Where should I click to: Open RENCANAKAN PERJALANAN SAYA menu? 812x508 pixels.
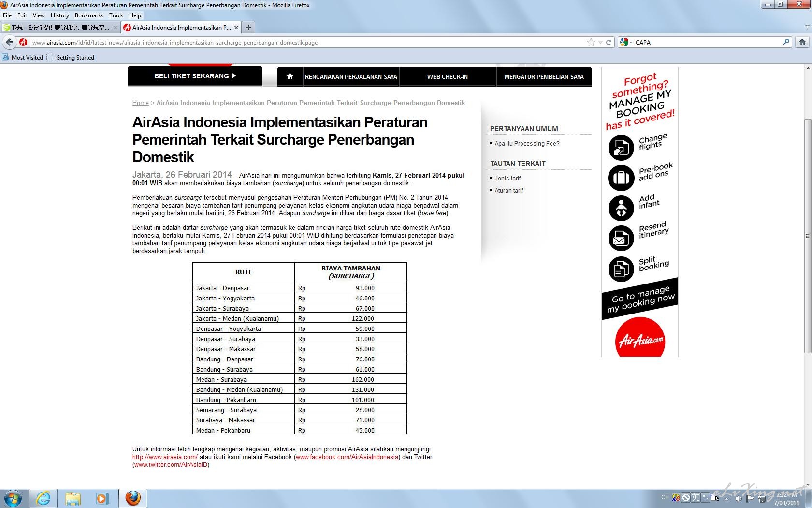(x=351, y=76)
